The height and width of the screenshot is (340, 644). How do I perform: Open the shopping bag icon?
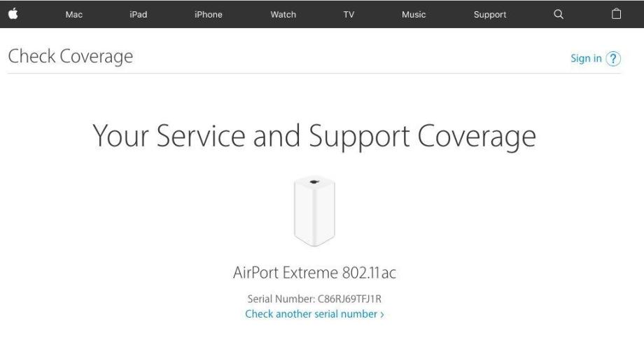(616, 14)
